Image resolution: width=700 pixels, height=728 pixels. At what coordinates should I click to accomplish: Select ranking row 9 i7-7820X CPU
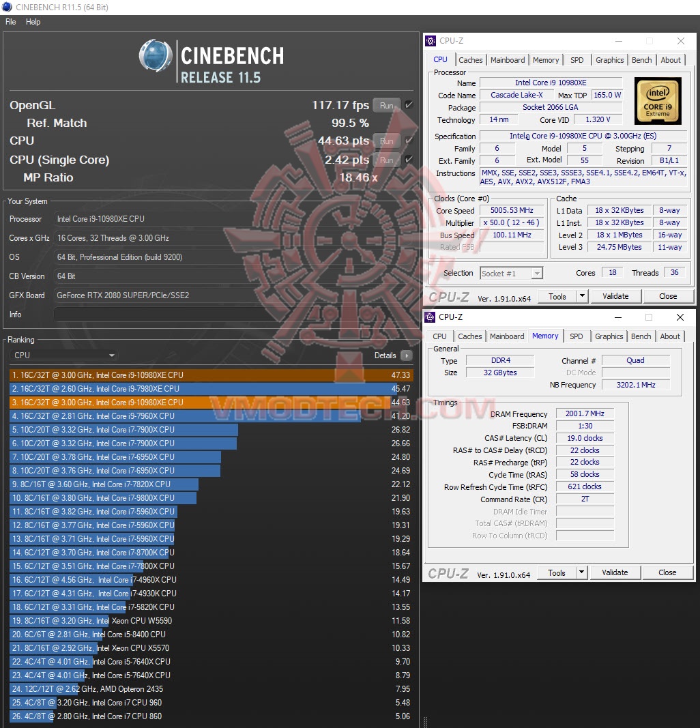coord(212,484)
